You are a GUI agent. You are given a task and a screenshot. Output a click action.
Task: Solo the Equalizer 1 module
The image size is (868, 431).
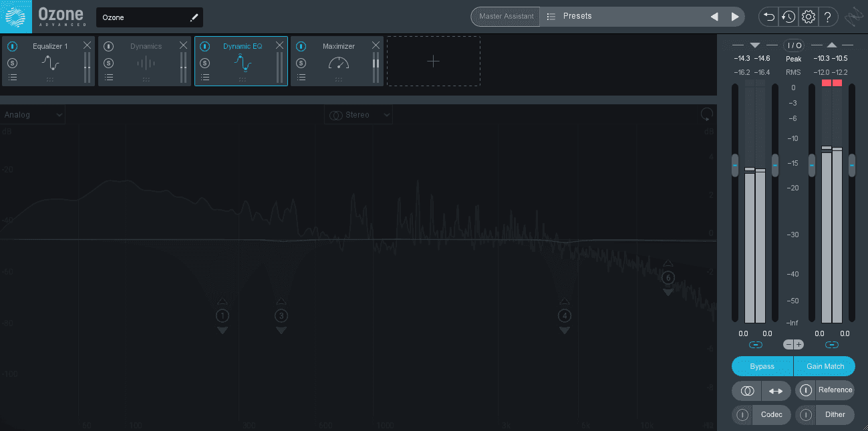pyautogui.click(x=13, y=63)
